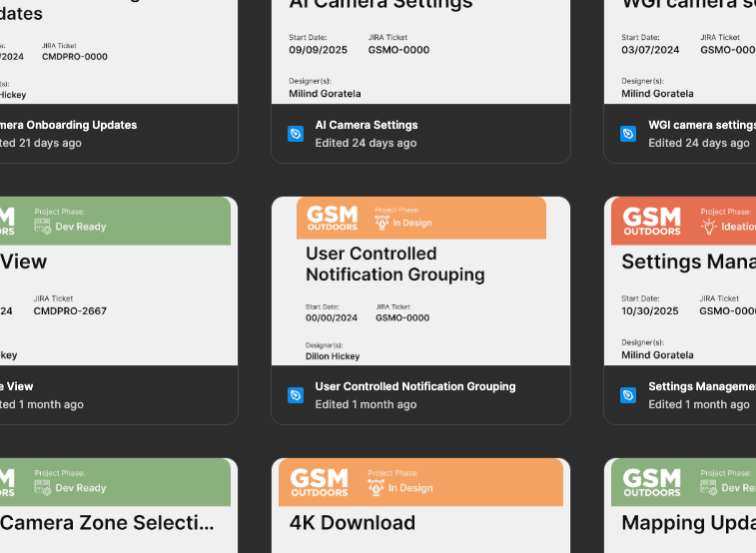Click GSM Outdoors logo on Notification Grouping card

tap(333, 219)
